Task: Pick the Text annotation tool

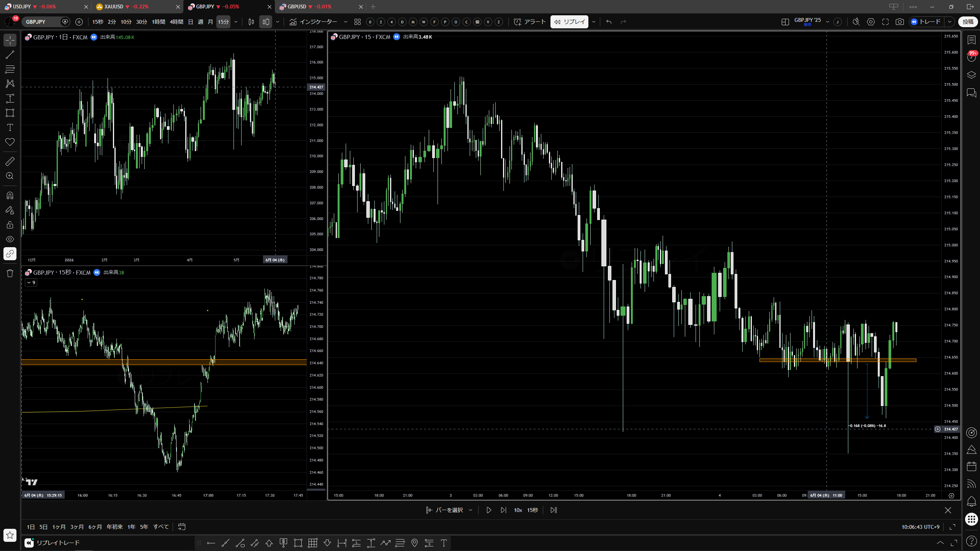Action: click(10, 127)
